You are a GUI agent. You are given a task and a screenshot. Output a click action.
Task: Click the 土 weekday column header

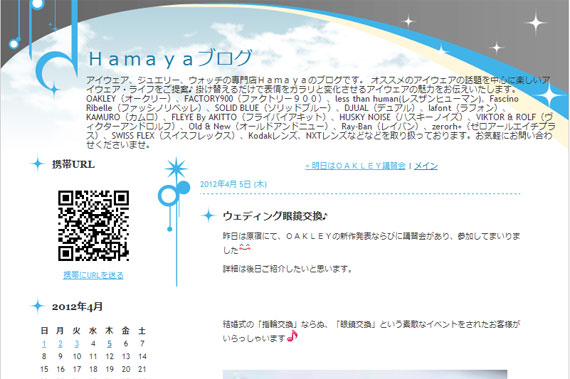click(142, 331)
